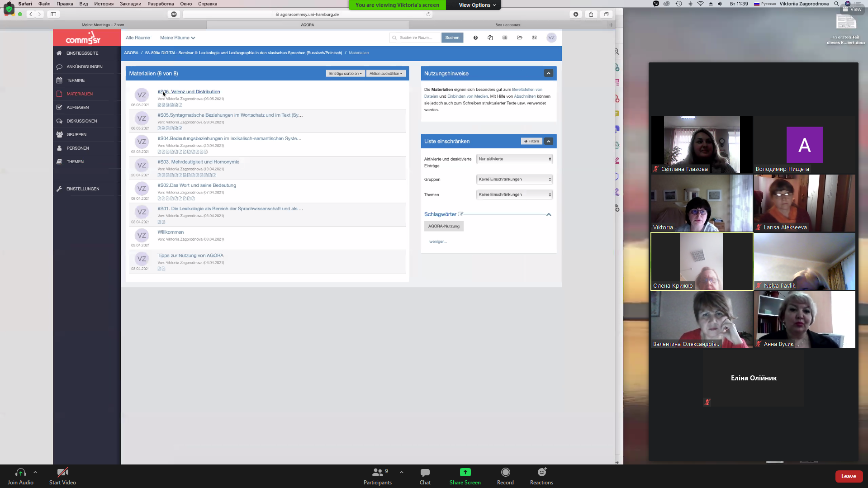Open Zoom Reactions
Viewport: 868px width, 488px height.
pyautogui.click(x=541, y=476)
